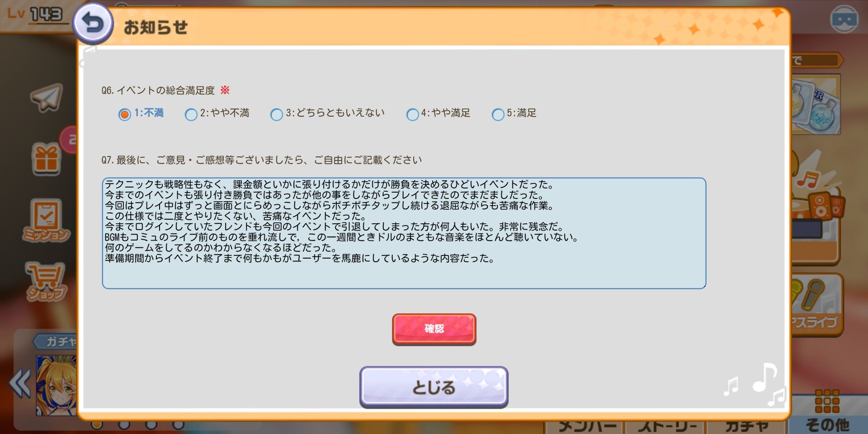This screenshot has height=434, width=868.
Task: Click the back arrow icon beside お知らせ
Action: pos(93,24)
